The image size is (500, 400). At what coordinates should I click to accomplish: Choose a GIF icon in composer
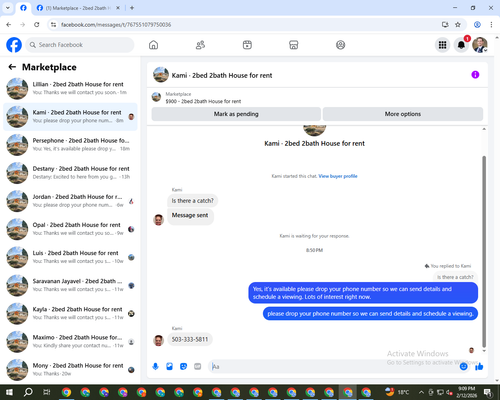[198, 367]
